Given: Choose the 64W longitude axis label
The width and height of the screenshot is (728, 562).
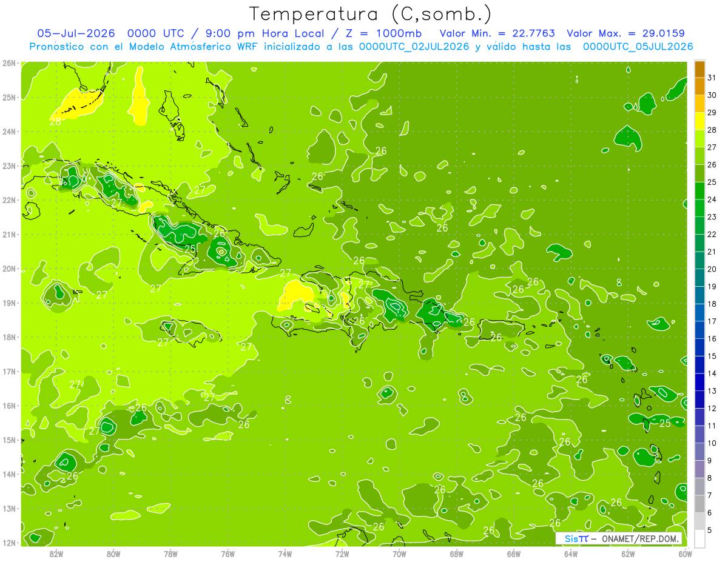Looking at the screenshot, I should [x=571, y=554].
